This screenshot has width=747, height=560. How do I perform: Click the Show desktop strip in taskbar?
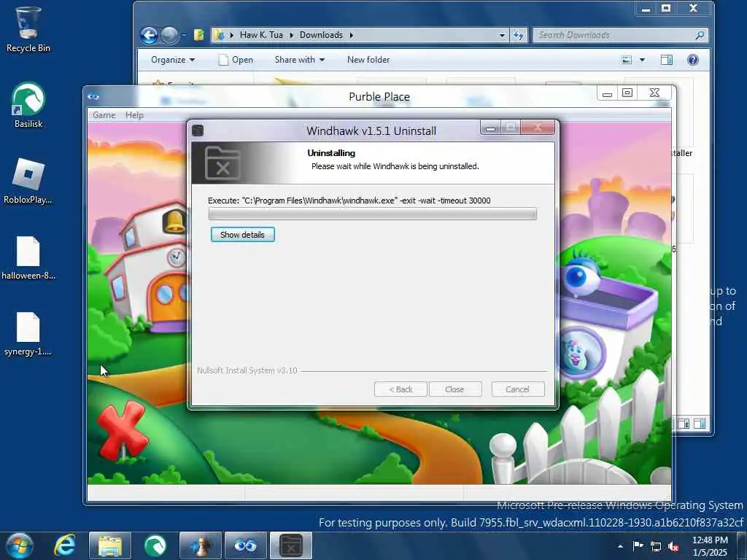pos(742,545)
